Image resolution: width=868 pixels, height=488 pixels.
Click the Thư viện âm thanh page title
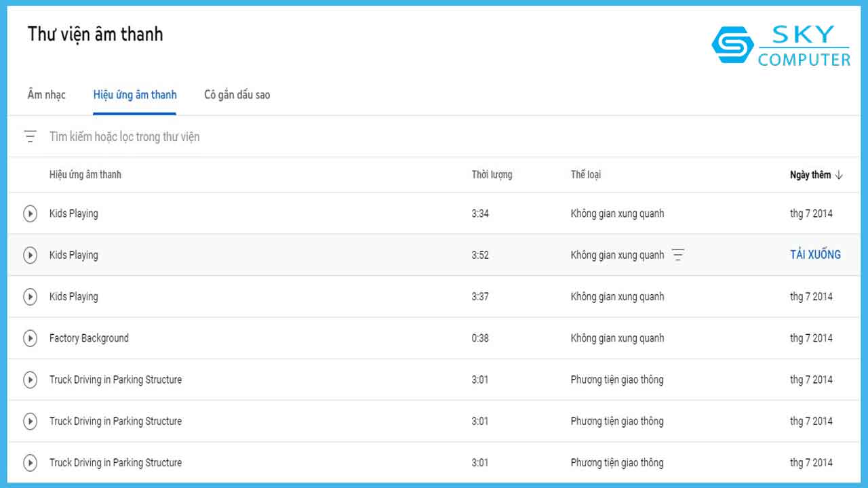(x=96, y=34)
